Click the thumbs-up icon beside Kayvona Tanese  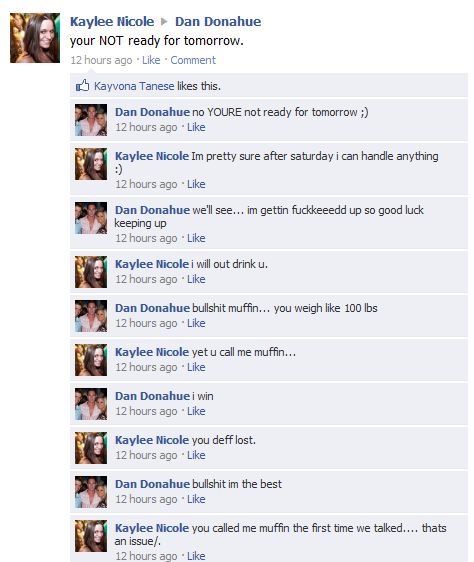tap(82, 86)
